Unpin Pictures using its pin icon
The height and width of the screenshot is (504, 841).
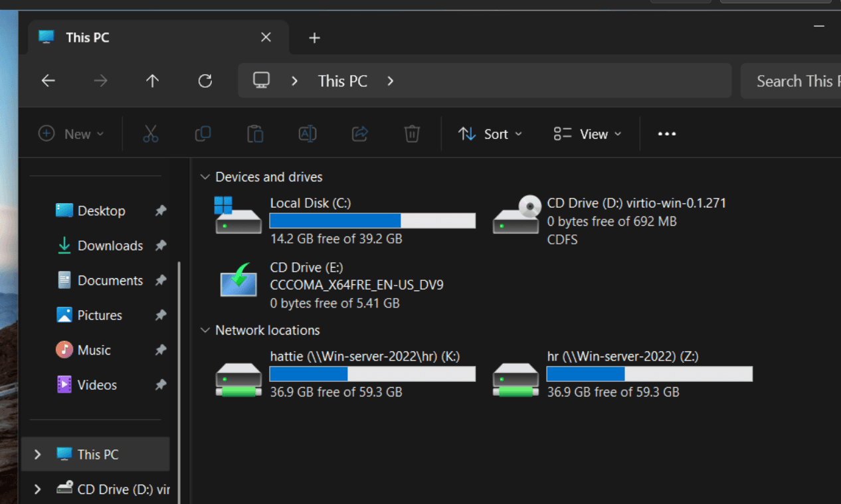(160, 315)
